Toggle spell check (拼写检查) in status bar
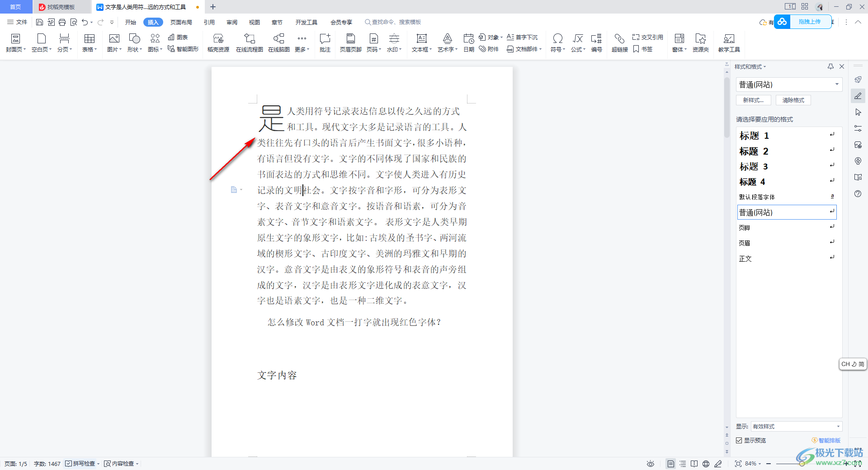 [81, 464]
